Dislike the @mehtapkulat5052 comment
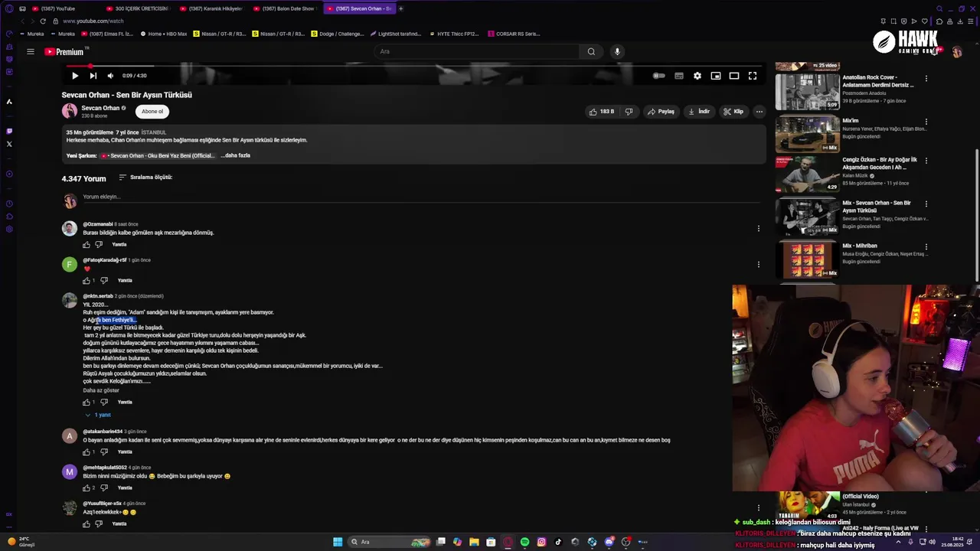The height and width of the screenshot is (551, 980). (x=105, y=488)
